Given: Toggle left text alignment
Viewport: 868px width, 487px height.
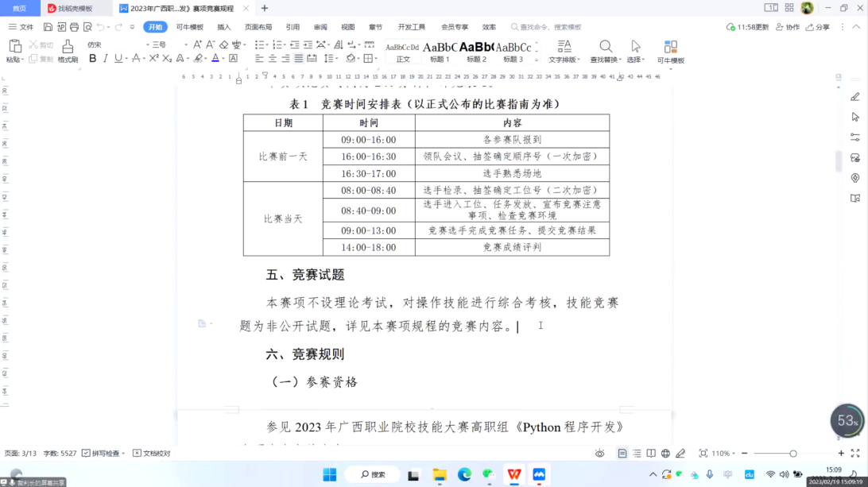Looking at the screenshot, I should (x=259, y=58).
